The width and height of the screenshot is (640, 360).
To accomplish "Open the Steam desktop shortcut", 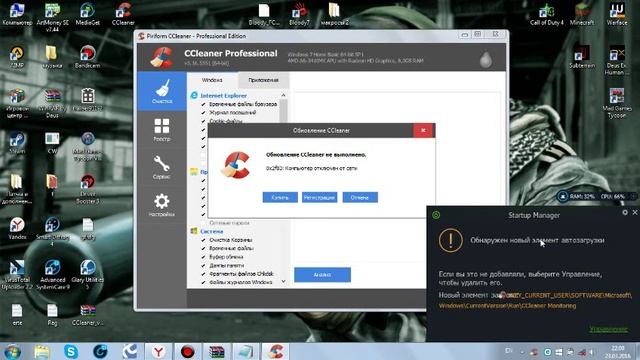I will coord(17,143).
